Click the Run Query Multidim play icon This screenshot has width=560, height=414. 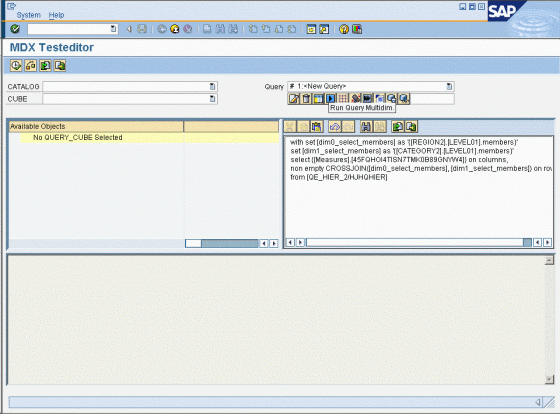pos(331,99)
